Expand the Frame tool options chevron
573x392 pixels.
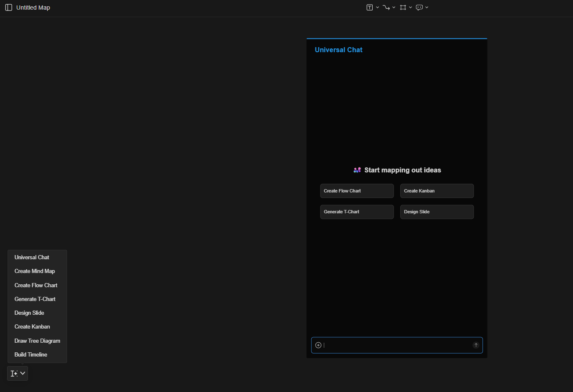click(410, 8)
